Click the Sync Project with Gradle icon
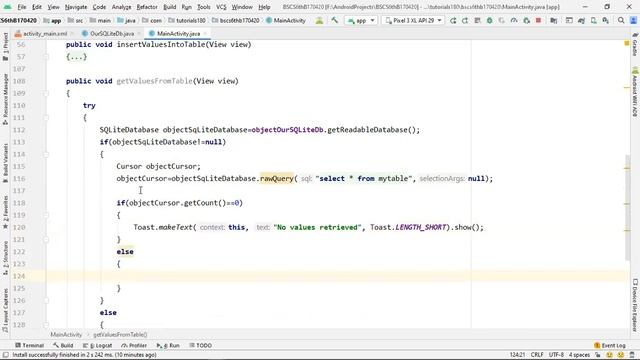 click(x=581, y=20)
